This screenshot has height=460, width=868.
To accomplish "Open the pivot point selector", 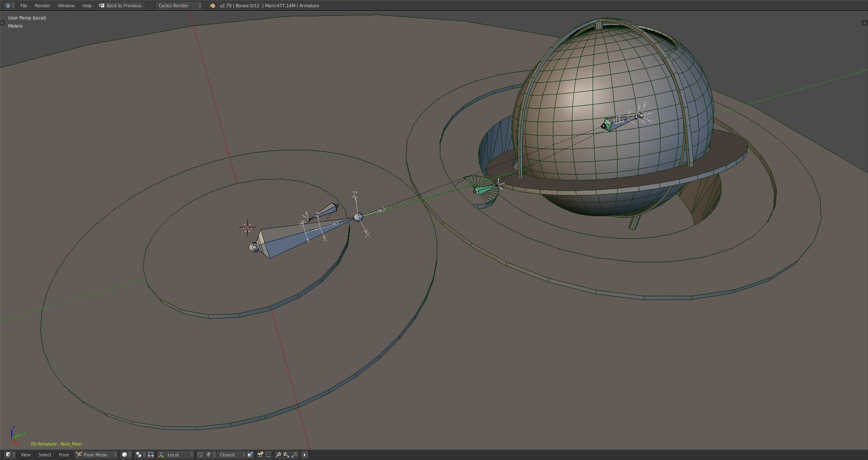I will [139, 455].
